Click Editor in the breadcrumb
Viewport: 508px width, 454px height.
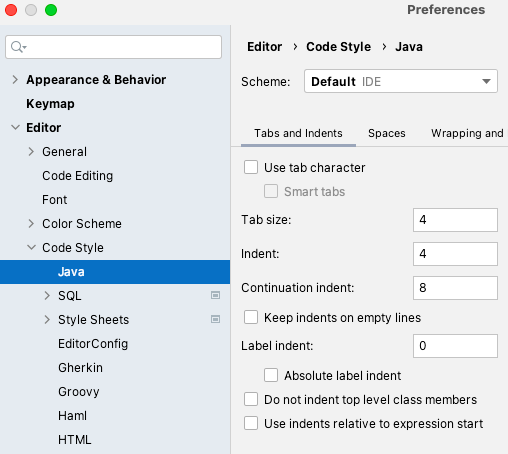[265, 47]
